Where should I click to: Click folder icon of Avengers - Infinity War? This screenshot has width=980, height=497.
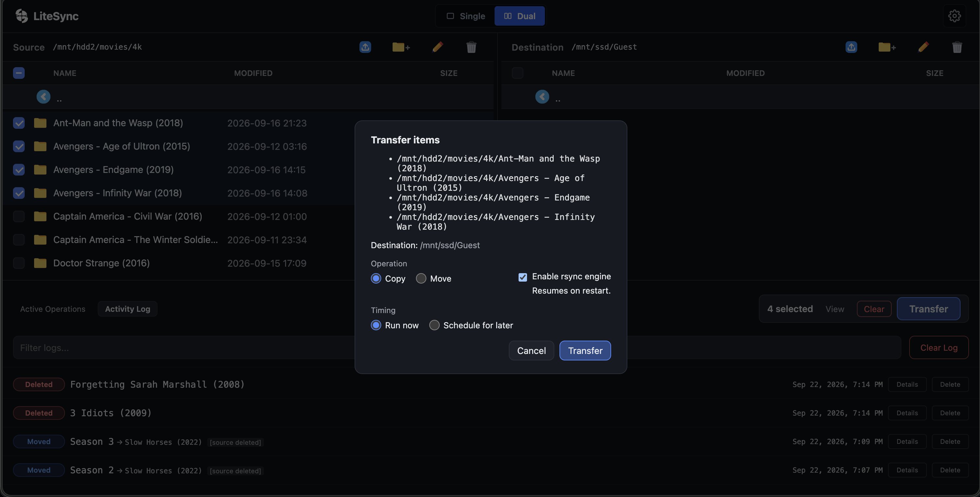(x=40, y=193)
